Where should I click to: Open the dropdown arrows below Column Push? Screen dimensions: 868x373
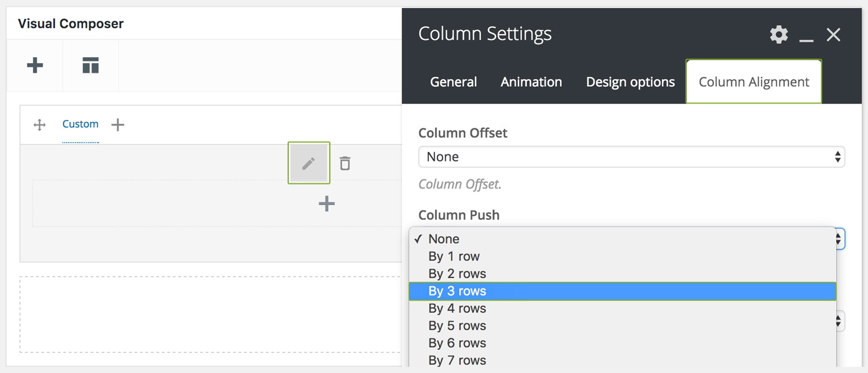pos(840,322)
